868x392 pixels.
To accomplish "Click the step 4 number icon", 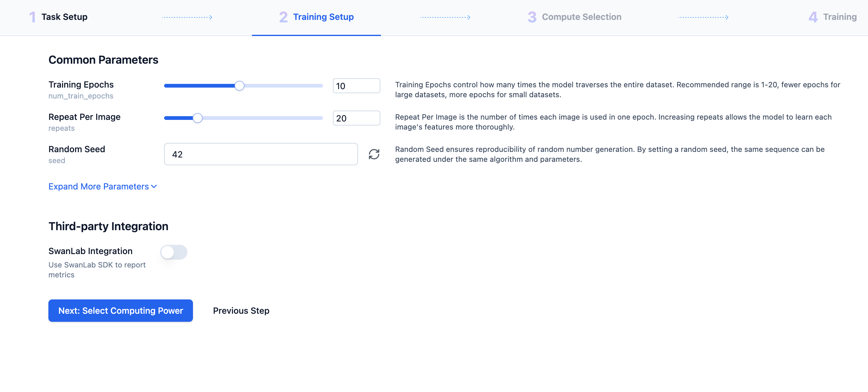I will [813, 17].
